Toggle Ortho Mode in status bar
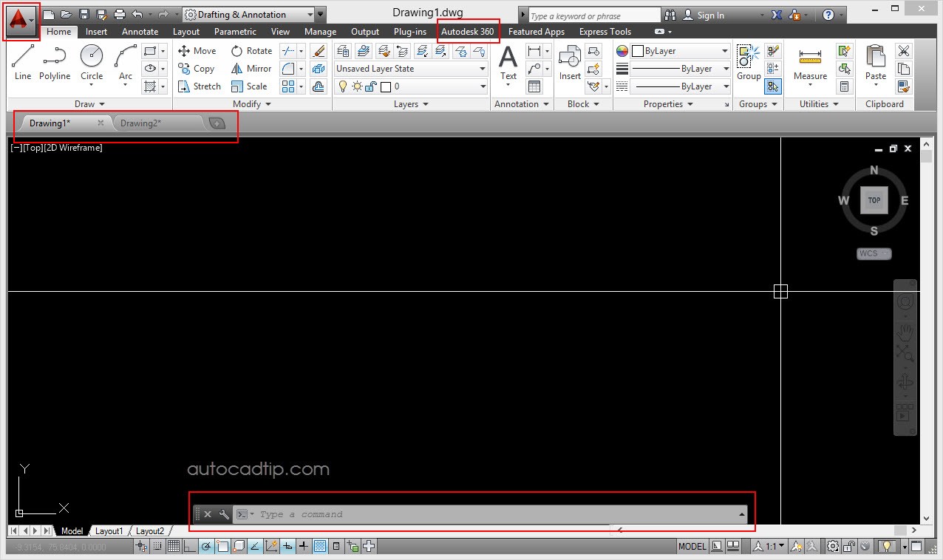The image size is (943, 560). 189,547
